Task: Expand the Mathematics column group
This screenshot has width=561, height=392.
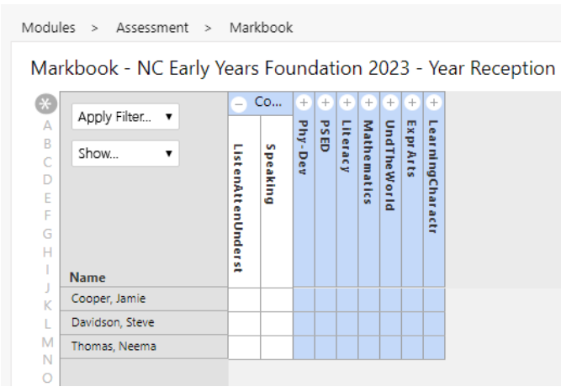Action: click(368, 103)
